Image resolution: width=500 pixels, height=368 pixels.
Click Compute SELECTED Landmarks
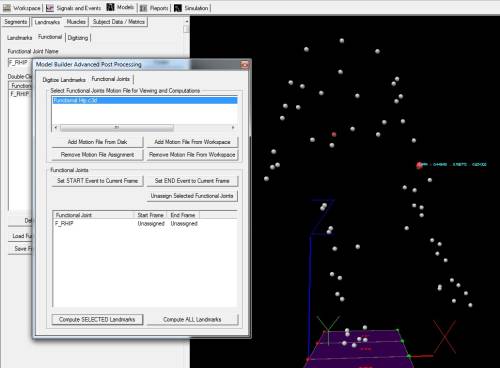pyautogui.click(x=97, y=320)
